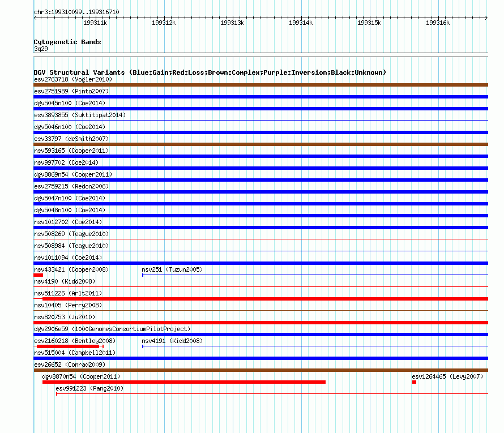
Task: Click nsv997702 (Coe2014) label
Action: coord(66,162)
